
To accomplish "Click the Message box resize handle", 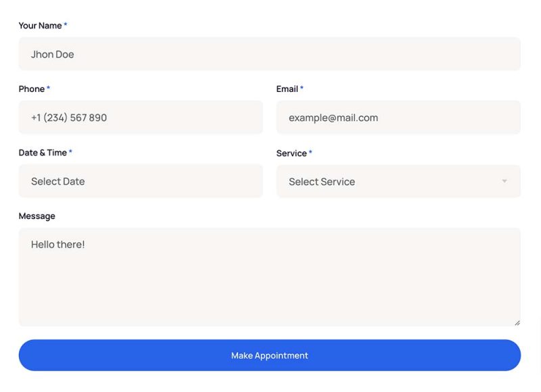I will [x=517, y=322].
